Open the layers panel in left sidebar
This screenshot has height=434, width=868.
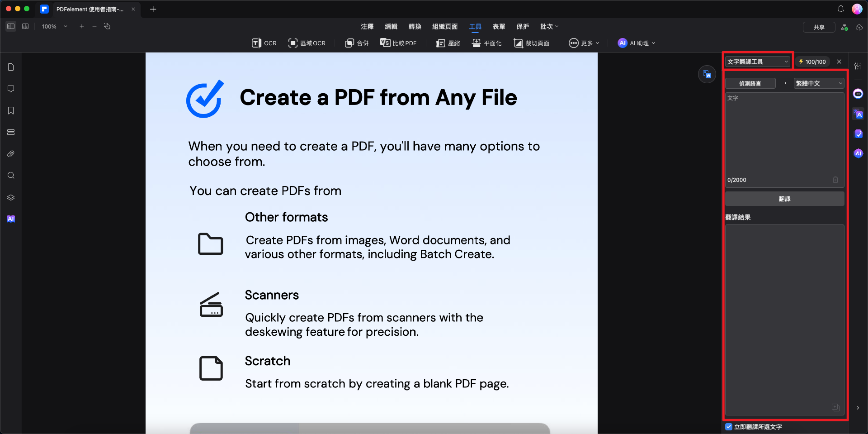11,197
